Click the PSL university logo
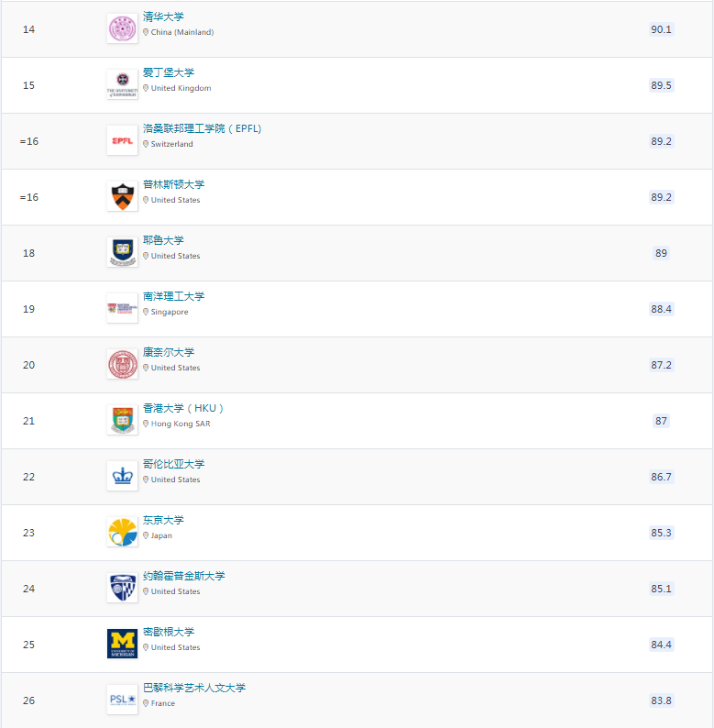Screen dimensions: 714x728 122,700
